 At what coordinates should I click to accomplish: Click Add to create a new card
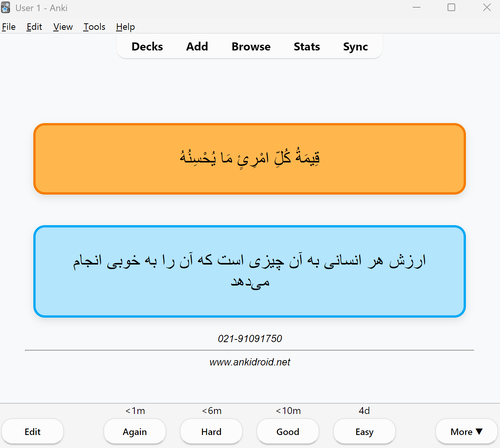click(197, 47)
